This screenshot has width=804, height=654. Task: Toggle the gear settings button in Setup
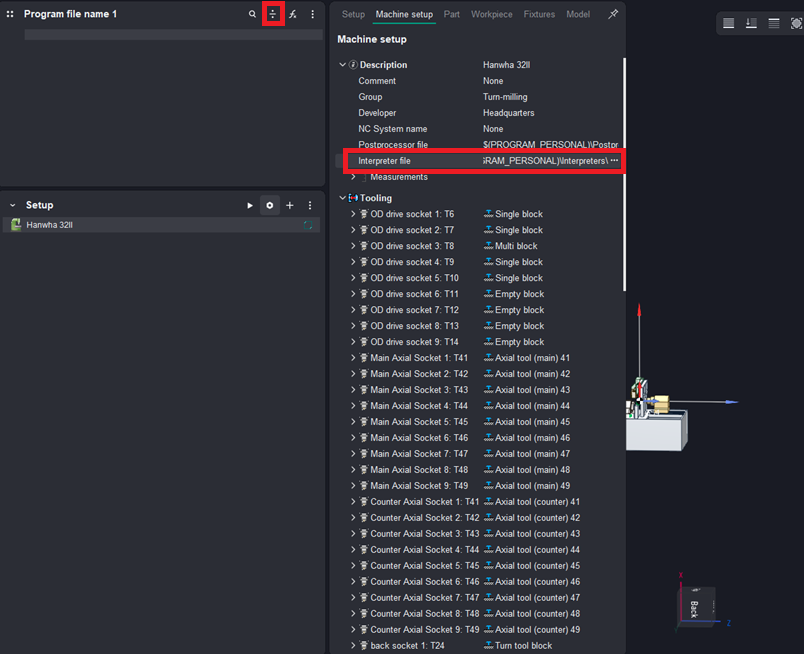click(269, 205)
